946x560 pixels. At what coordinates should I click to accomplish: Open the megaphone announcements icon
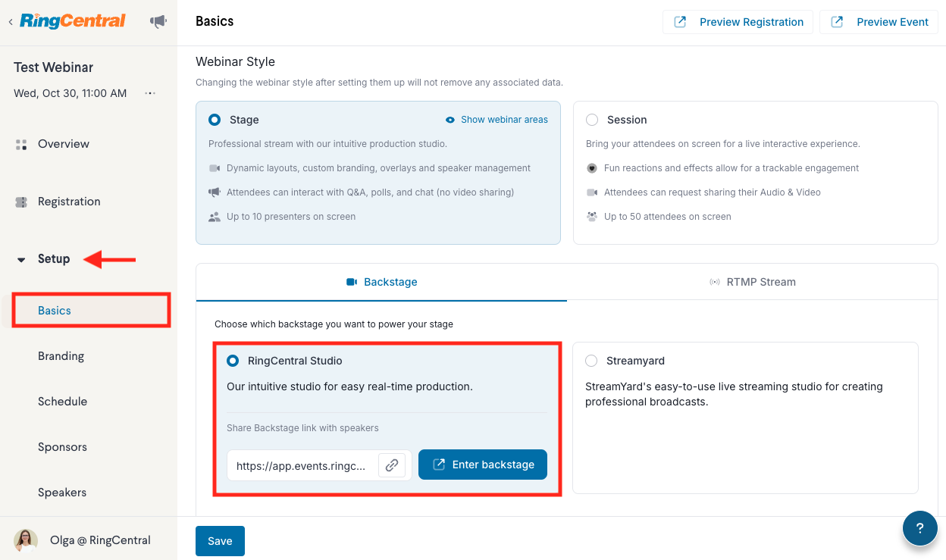[x=158, y=21]
